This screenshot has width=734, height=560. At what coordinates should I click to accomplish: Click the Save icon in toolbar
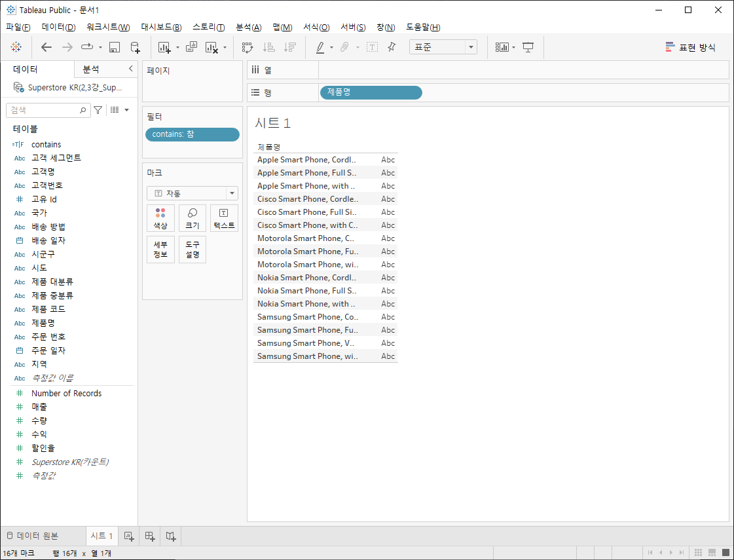114,47
